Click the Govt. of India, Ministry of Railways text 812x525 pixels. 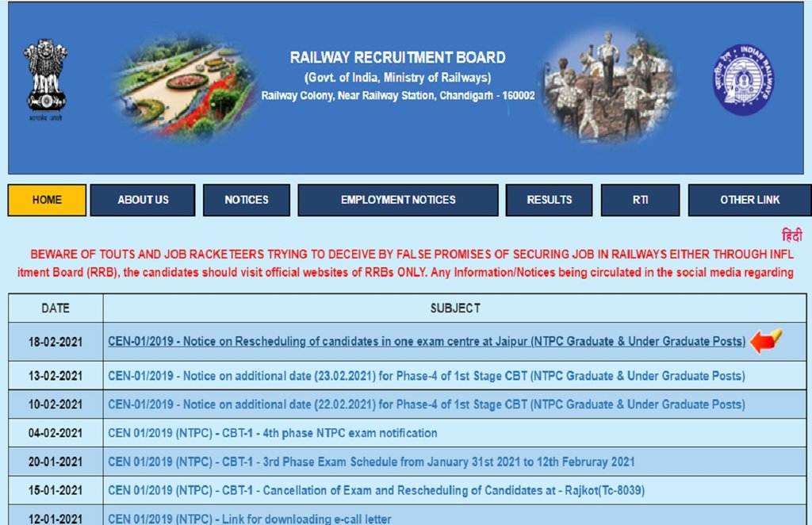(x=398, y=78)
